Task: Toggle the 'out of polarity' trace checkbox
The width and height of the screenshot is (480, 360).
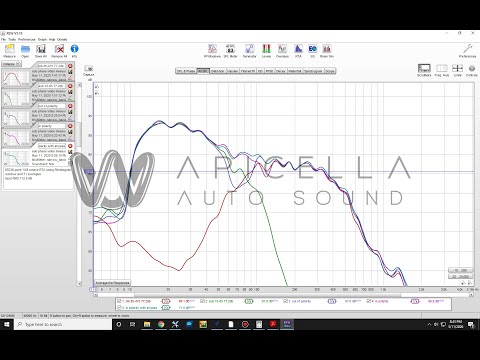Action: [x=285, y=301]
